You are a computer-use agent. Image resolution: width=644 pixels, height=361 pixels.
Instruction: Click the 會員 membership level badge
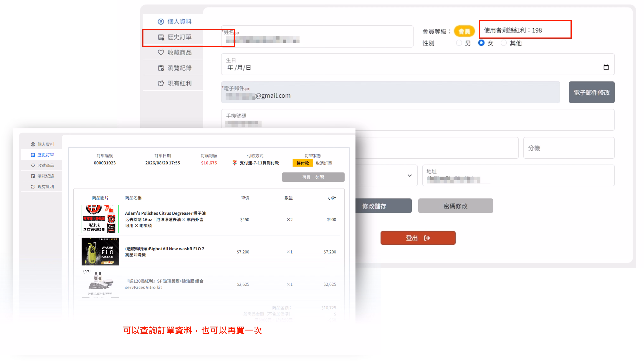(464, 31)
